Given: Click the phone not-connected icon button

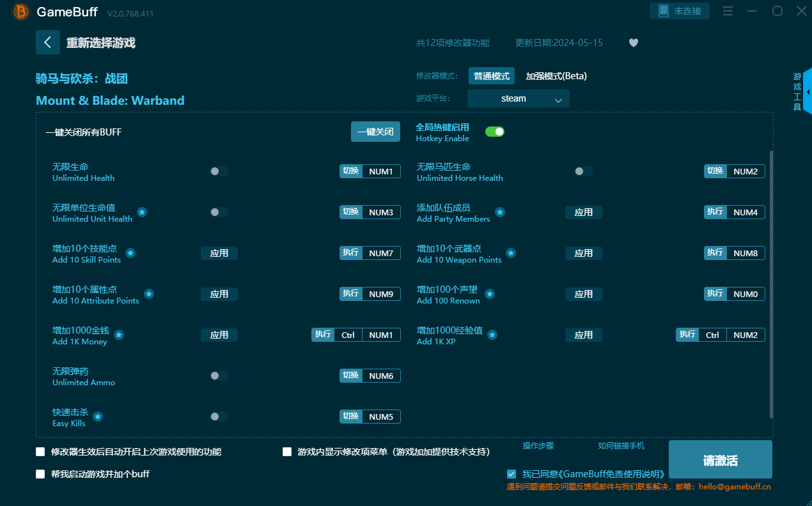Looking at the screenshot, I should (680, 11).
